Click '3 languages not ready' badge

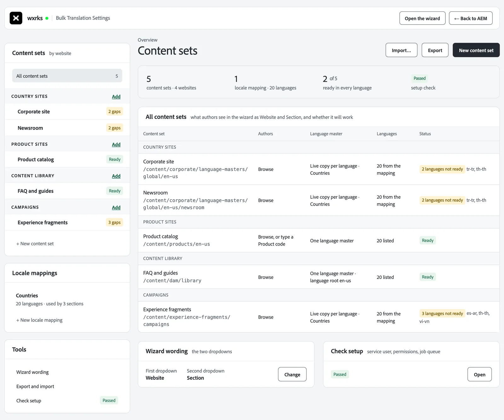pos(442,314)
